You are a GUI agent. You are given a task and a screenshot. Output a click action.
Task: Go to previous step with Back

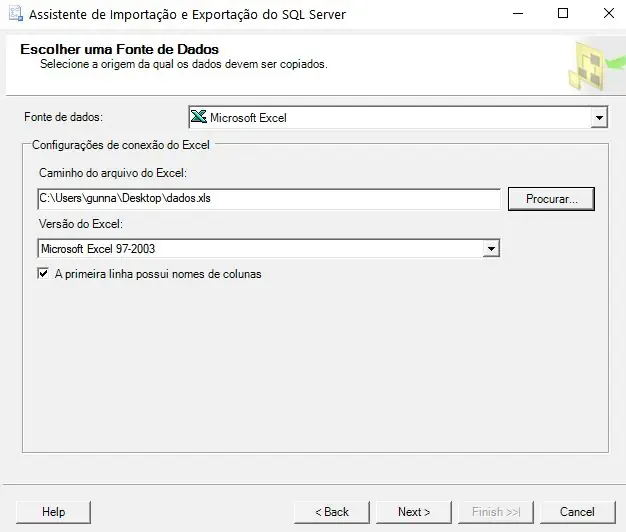[332, 512]
